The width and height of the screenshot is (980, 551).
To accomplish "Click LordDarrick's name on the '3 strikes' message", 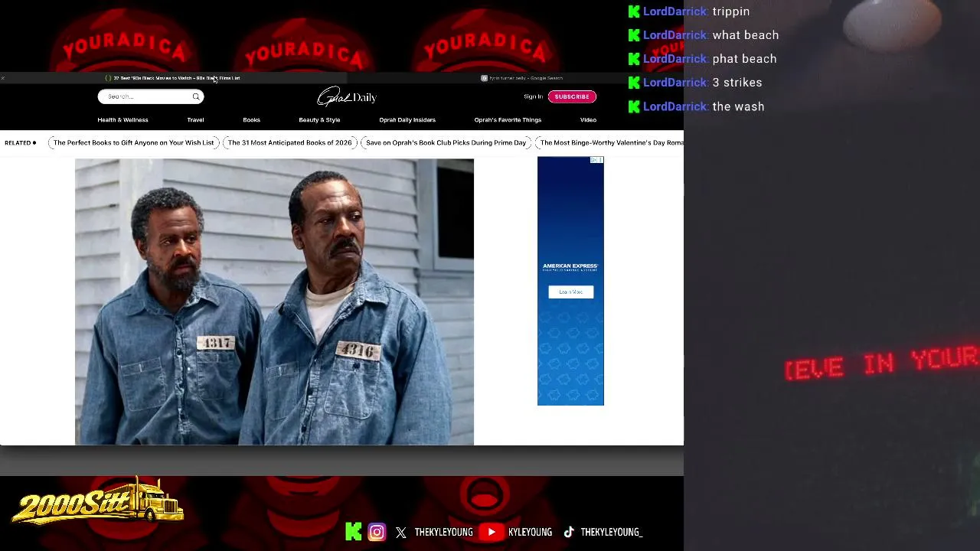I will (675, 83).
